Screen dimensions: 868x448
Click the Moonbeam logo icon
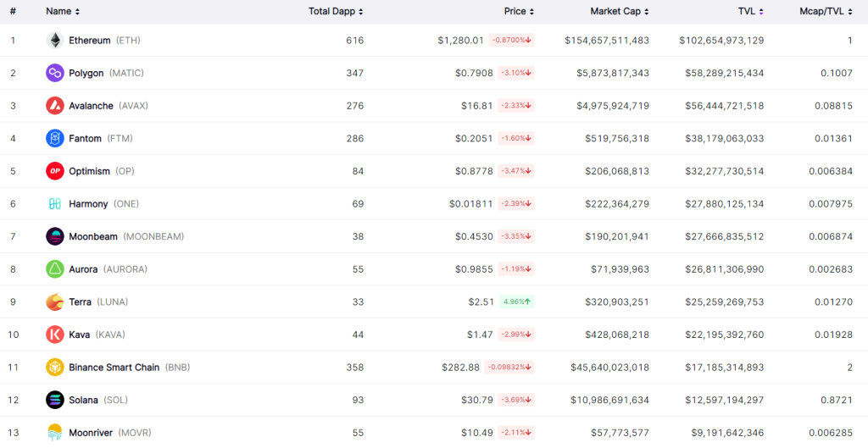tap(55, 236)
